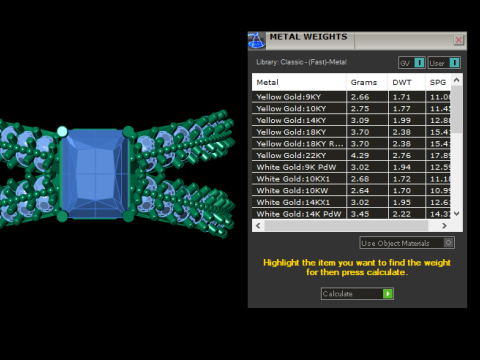This screenshot has height=360, width=480.
Task: Close the Metal Weights panel
Action: pos(459,40)
